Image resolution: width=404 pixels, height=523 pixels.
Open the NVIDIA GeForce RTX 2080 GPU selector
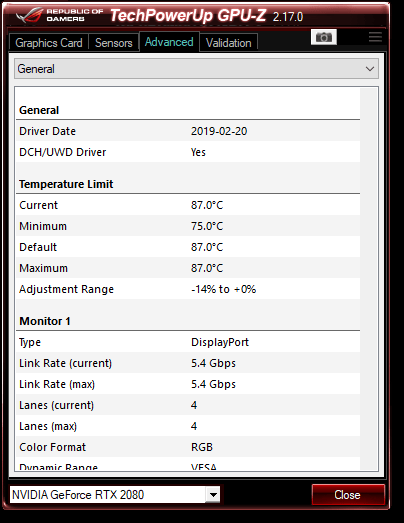tap(114, 494)
